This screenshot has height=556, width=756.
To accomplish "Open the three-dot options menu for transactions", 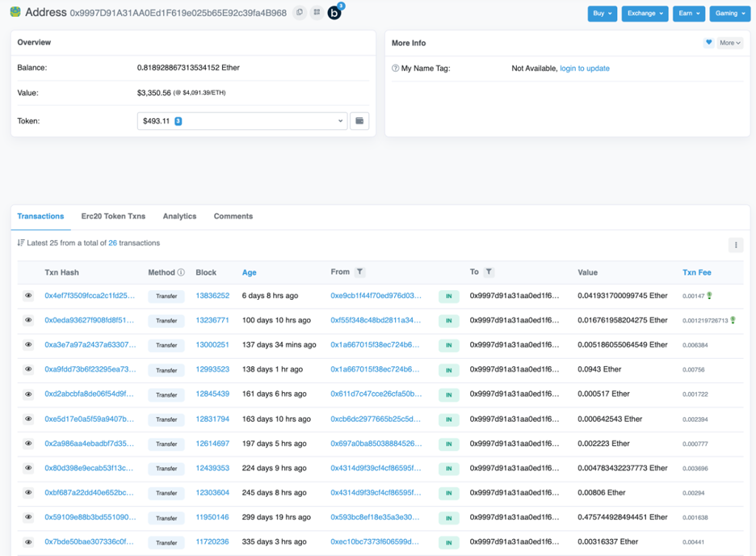I will (x=735, y=245).
